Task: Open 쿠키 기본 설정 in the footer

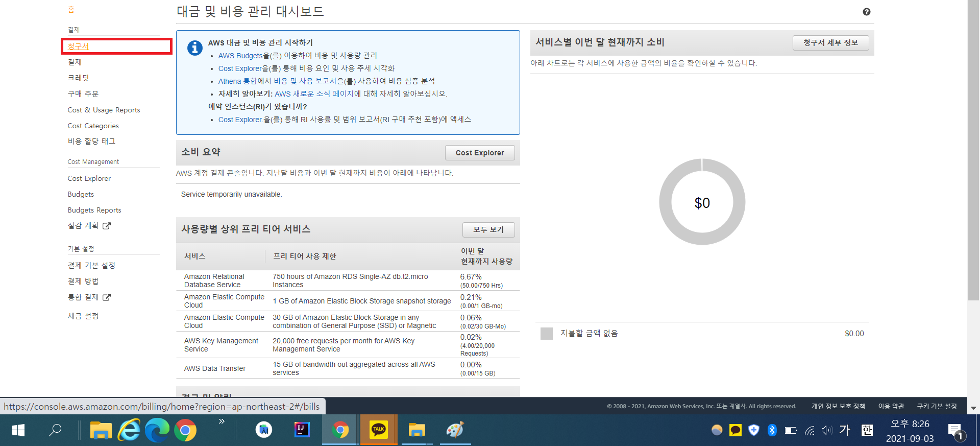Action: coord(937,406)
